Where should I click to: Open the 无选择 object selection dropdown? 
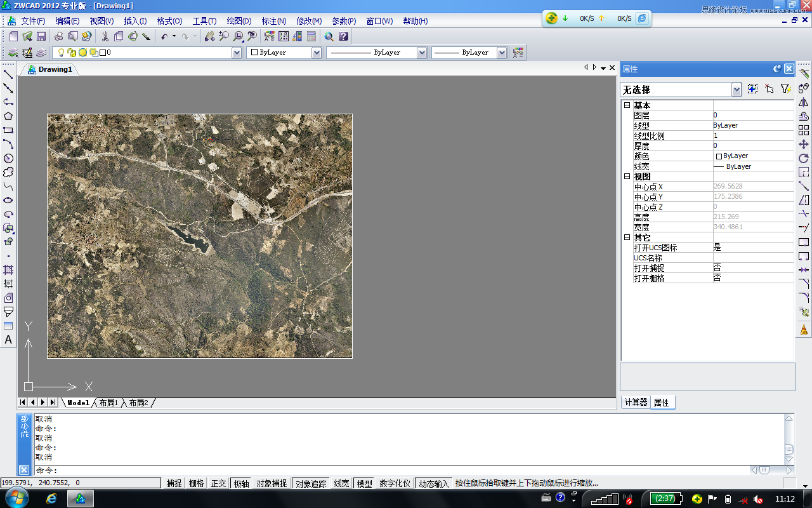pos(736,90)
